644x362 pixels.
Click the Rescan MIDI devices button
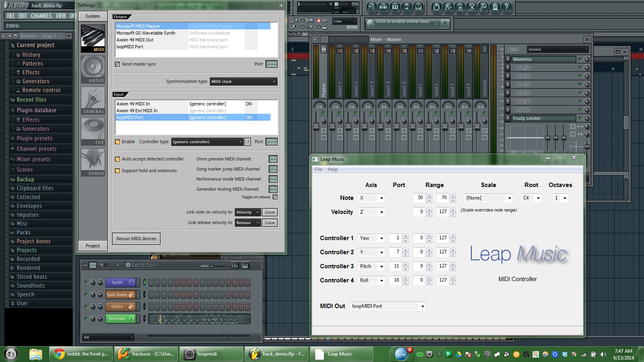136,239
